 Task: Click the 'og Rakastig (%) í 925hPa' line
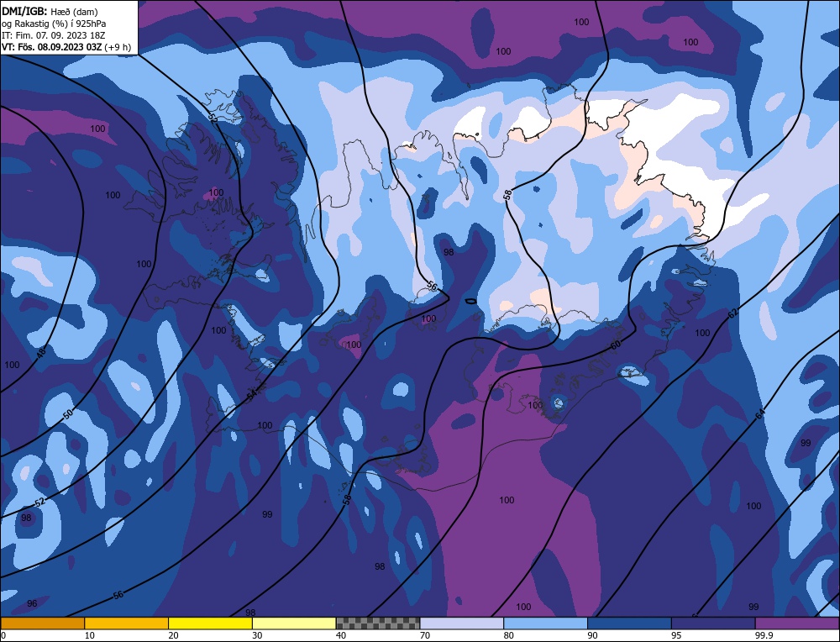coord(54,23)
